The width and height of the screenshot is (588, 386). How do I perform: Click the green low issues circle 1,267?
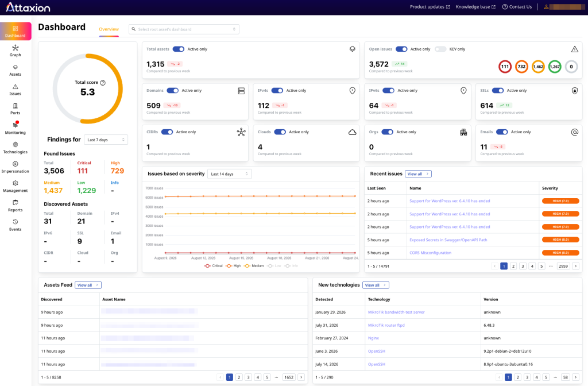tap(555, 67)
